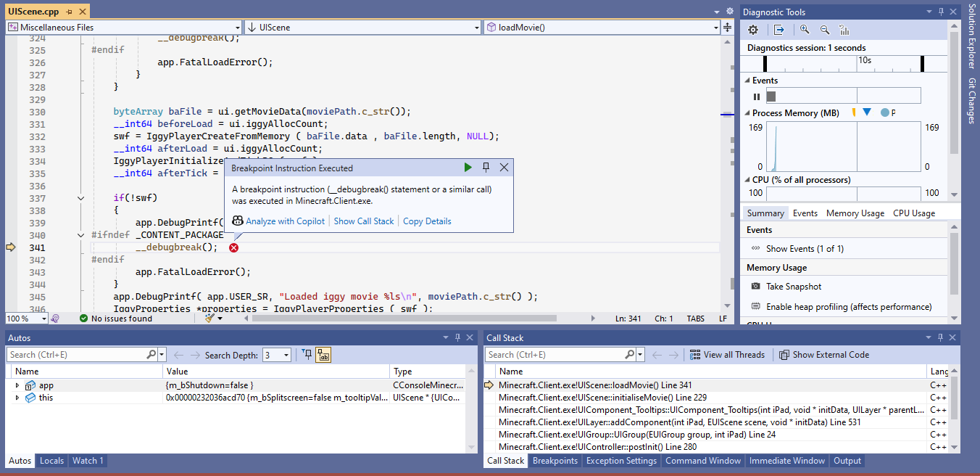Click the red error icon on line 341
Screen dimensions: 980x476
(233, 248)
